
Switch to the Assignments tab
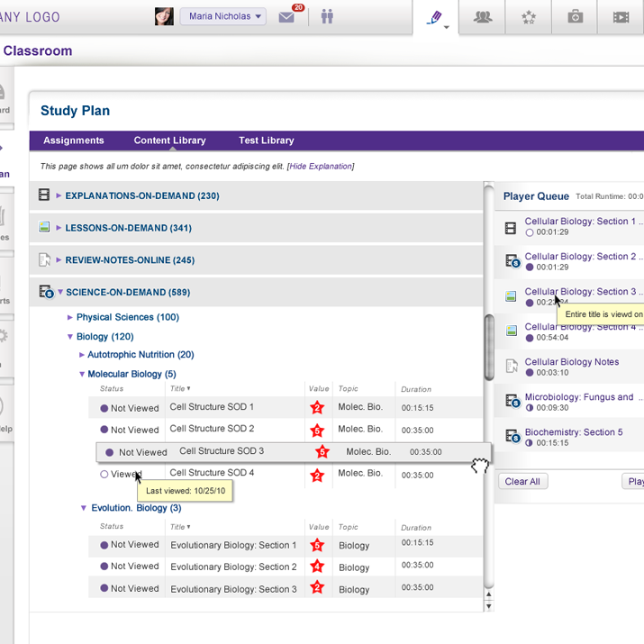[x=73, y=141]
